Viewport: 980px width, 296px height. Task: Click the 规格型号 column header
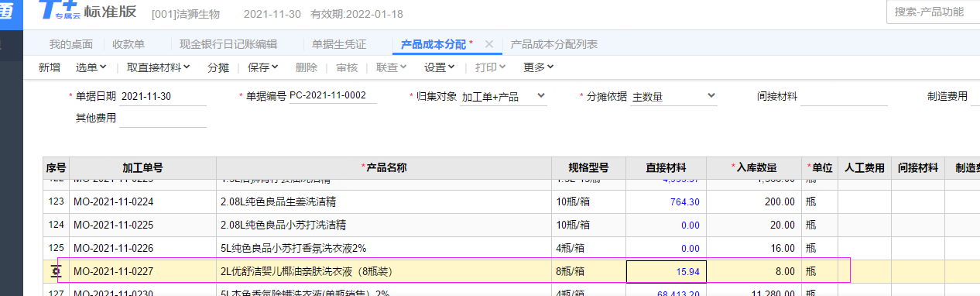pos(588,168)
